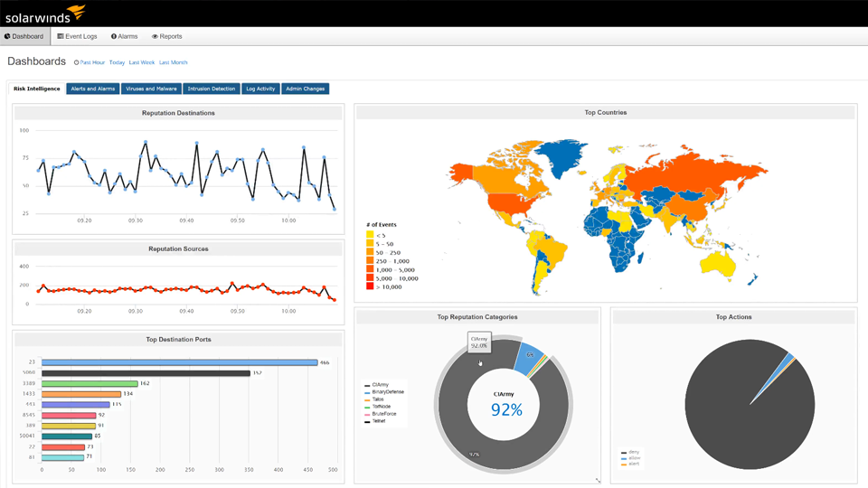The height and width of the screenshot is (488, 868).
Task: Open the Event Logs page
Action: tap(77, 37)
